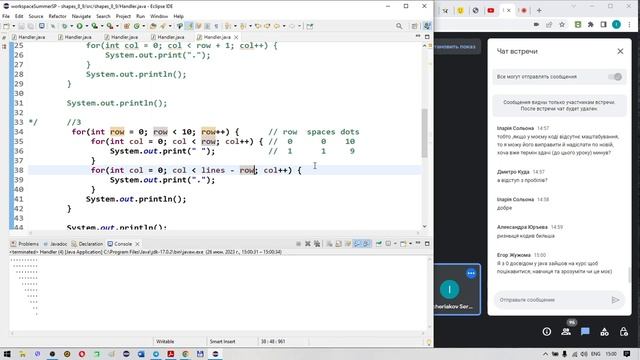
Task: Open host controls lock icon
Action: click(624, 332)
